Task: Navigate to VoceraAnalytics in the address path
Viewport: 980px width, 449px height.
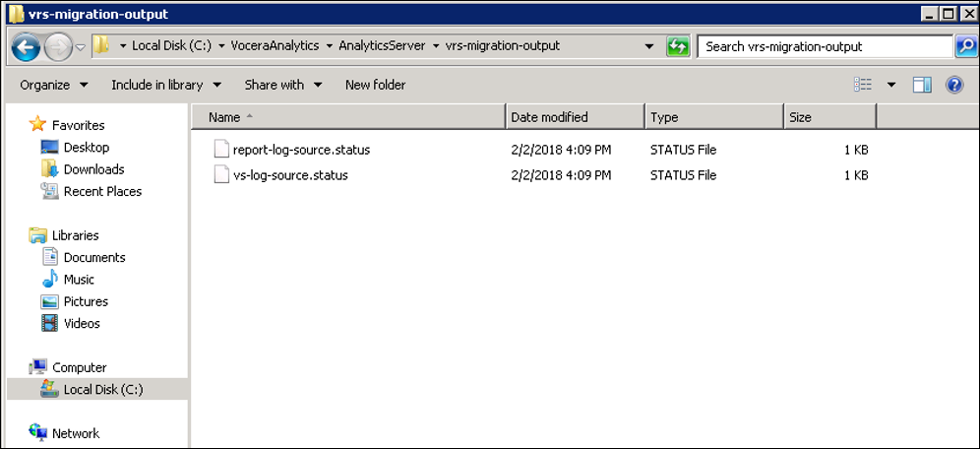Action: pos(275,45)
